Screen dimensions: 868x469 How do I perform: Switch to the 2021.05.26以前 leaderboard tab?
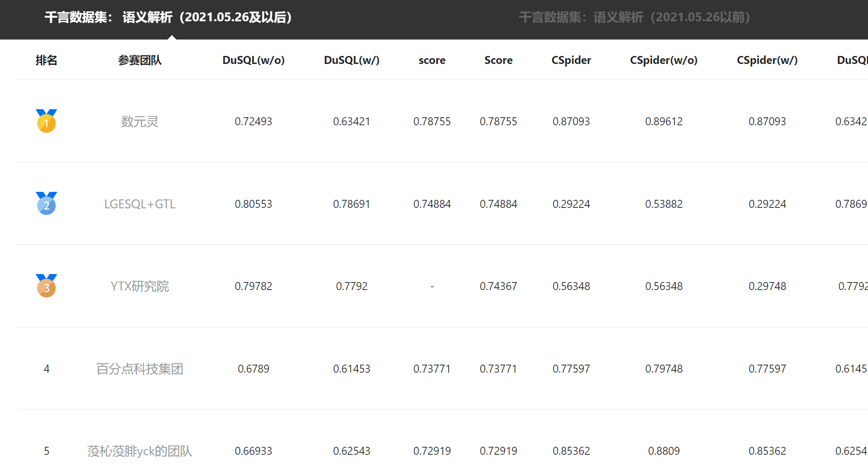pyautogui.click(x=634, y=17)
